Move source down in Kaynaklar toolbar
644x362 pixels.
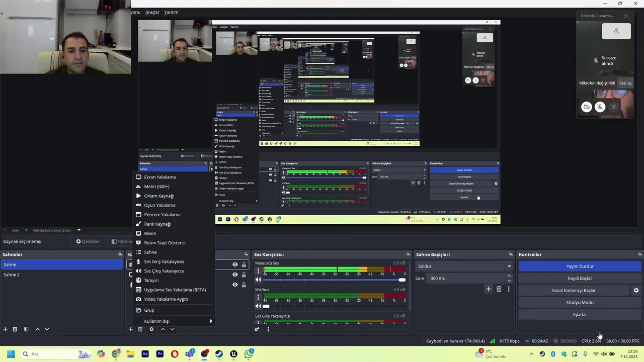pyautogui.click(x=172, y=329)
